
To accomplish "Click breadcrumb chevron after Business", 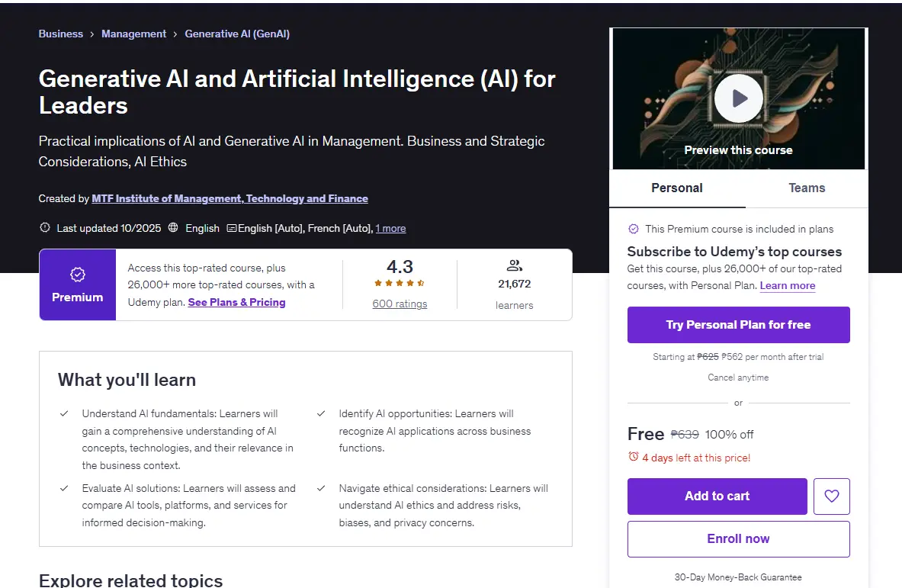I will 92,34.
